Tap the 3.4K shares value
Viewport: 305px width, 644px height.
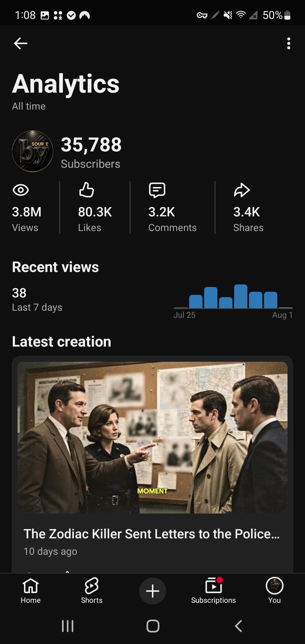click(x=247, y=212)
